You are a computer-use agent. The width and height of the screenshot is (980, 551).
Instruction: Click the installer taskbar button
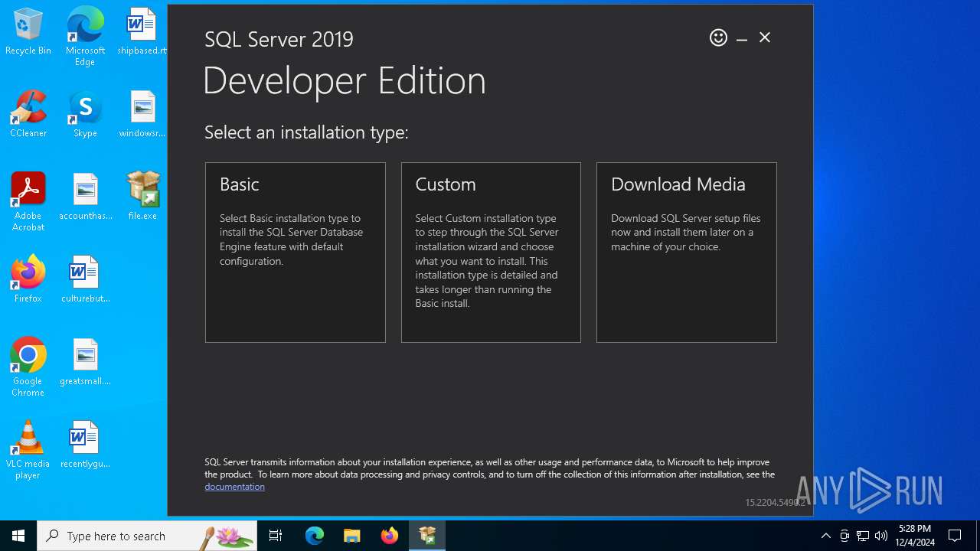427,536
